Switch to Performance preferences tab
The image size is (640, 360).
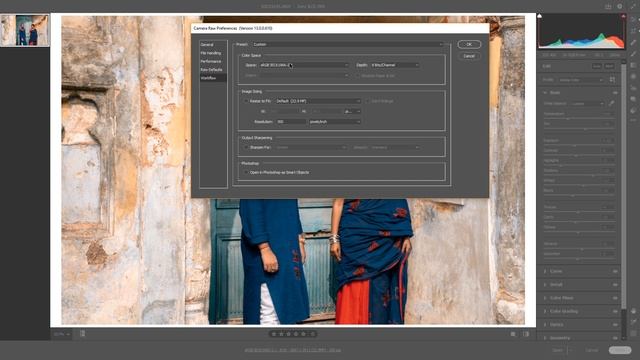(211, 61)
